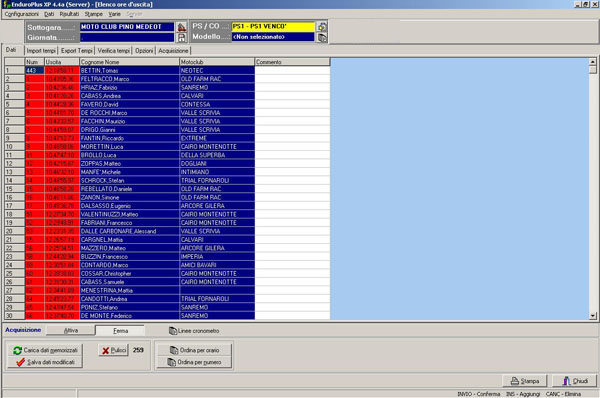600x398 pixels.
Task: Open the Sottogara selection field
Action: (127, 27)
